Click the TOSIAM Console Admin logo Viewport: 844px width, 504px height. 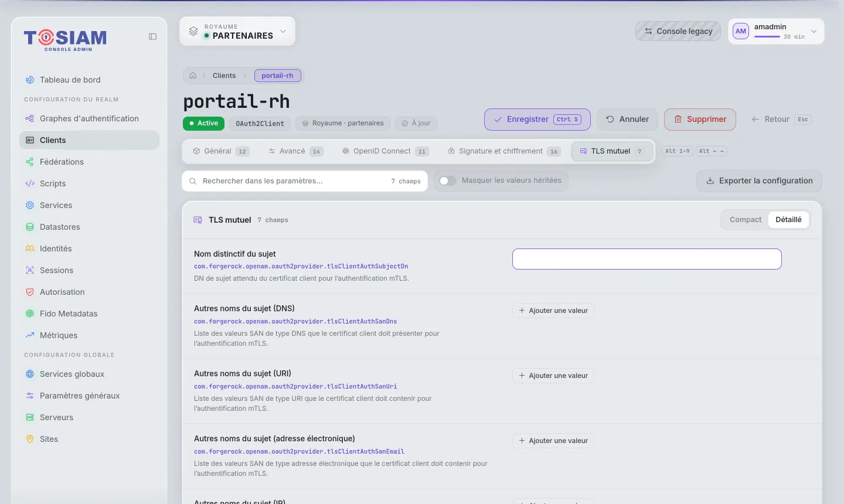tap(66, 40)
